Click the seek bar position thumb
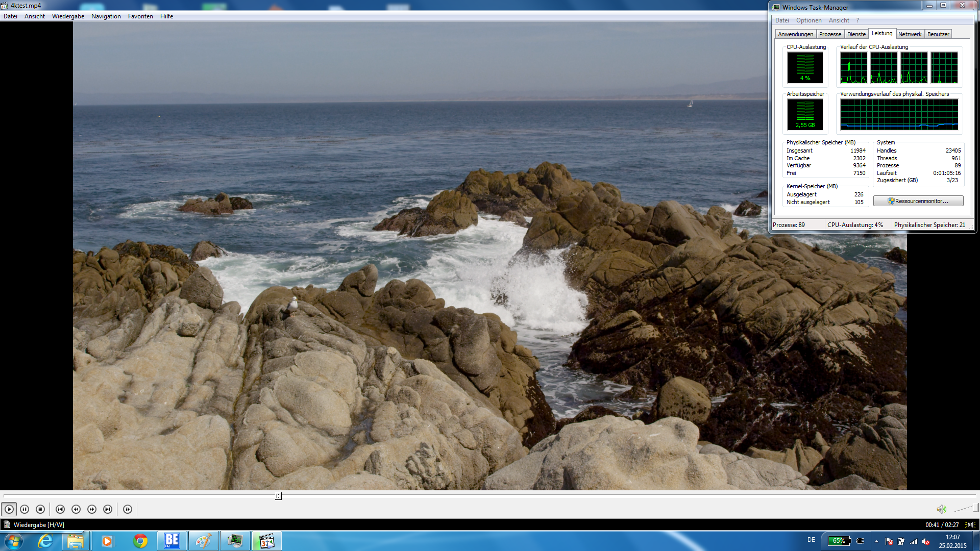Image resolution: width=980 pixels, height=551 pixels. click(278, 496)
